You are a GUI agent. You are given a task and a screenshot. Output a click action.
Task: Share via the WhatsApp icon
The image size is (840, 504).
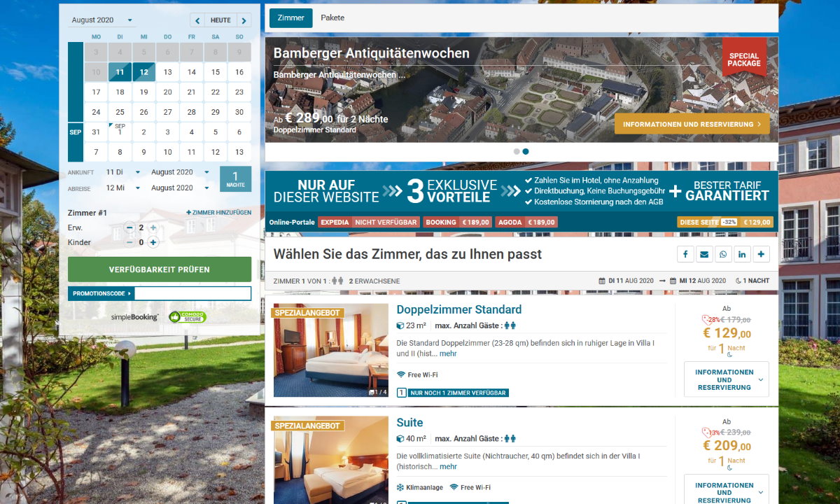tap(723, 254)
